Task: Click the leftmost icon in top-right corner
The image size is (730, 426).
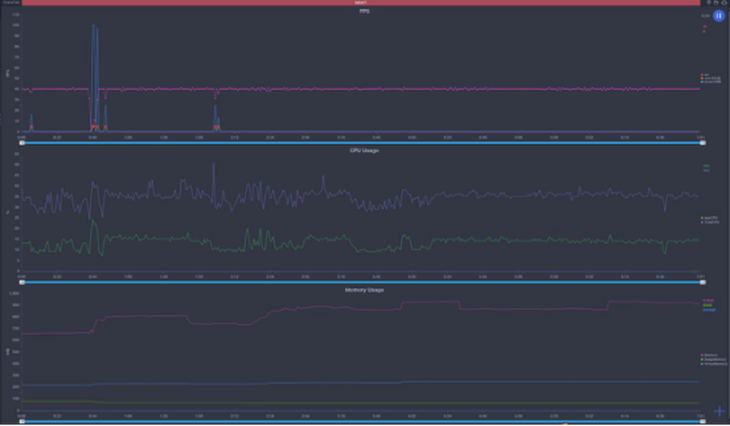Action: pyautogui.click(x=708, y=3)
